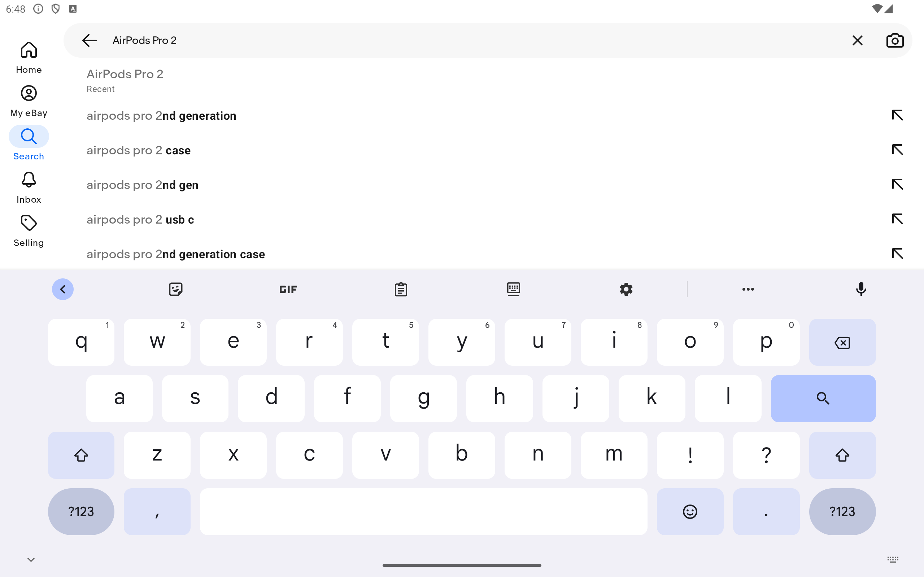Screen dimensions: 924x577
Task: Toggle the left shift key
Action: click(x=81, y=455)
